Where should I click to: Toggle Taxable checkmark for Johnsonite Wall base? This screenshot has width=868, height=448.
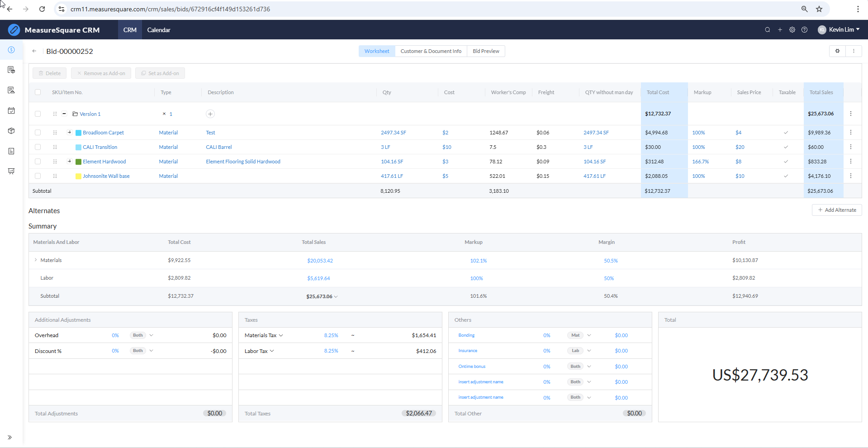pos(786,176)
